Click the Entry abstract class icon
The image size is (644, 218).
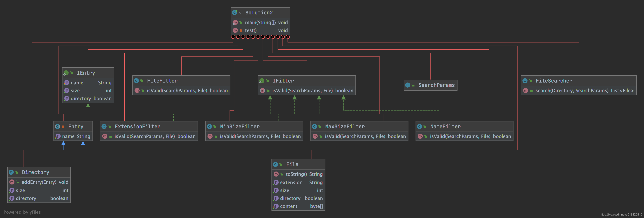coord(57,126)
